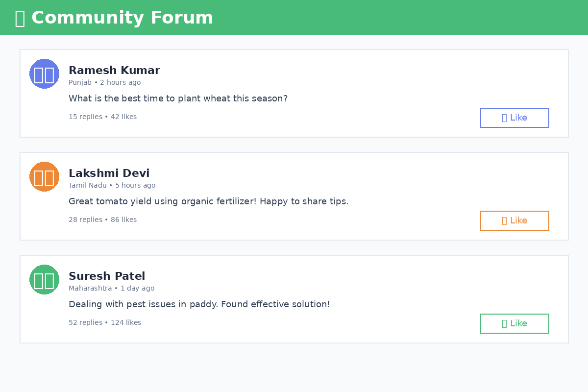The height and width of the screenshot is (392, 588).
Task: Visit Lakshmi Devi's profile name
Action: [x=109, y=173]
